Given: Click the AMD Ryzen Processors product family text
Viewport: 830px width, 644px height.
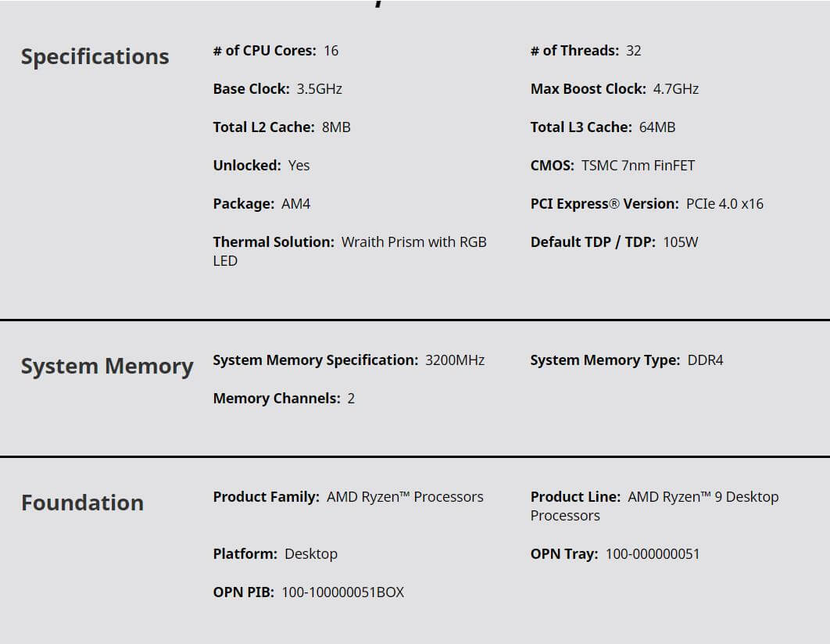Looking at the screenshot, I should pos(405,497).
